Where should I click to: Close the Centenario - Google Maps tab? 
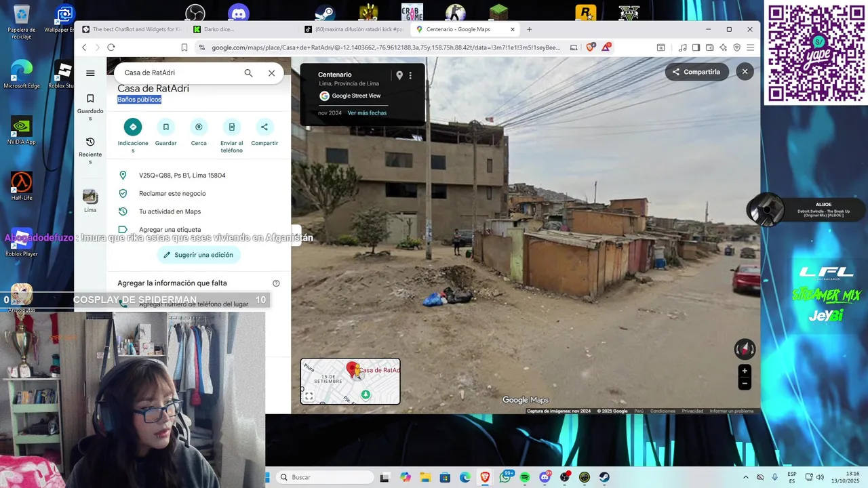513,29
